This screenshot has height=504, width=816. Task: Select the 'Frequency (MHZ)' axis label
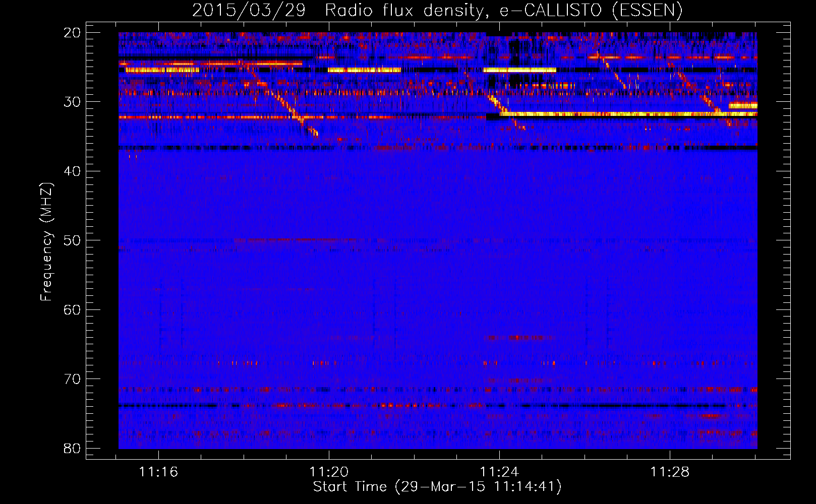tap(46, 242)
